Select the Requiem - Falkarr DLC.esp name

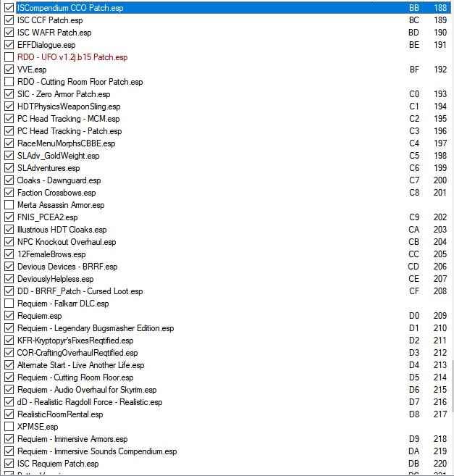click(x=63, y=304)
